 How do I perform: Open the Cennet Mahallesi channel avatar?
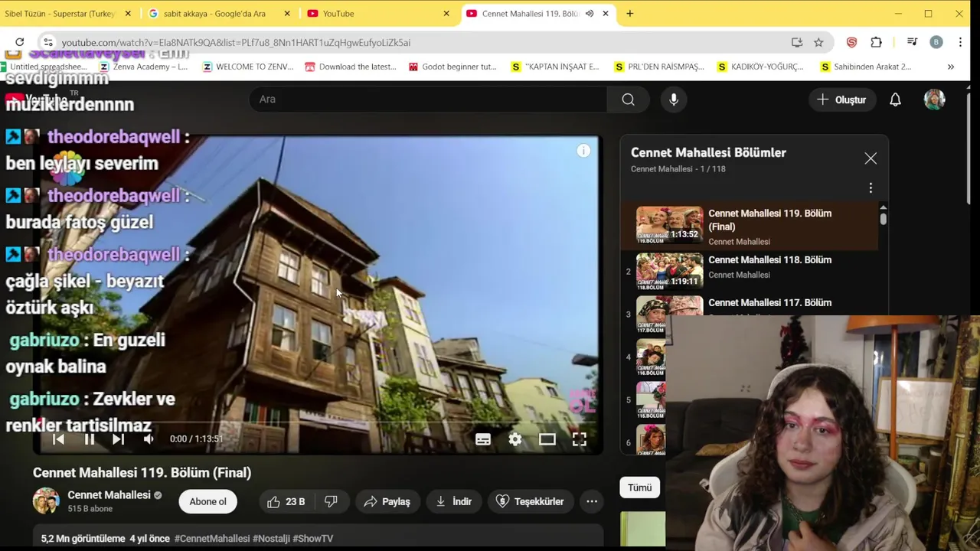coord(46,501)
